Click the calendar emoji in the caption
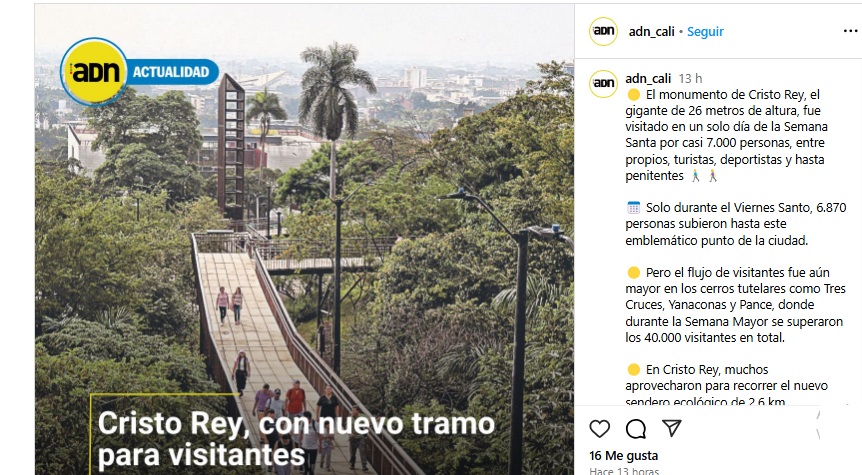862x475 pixels. (633, 208)
